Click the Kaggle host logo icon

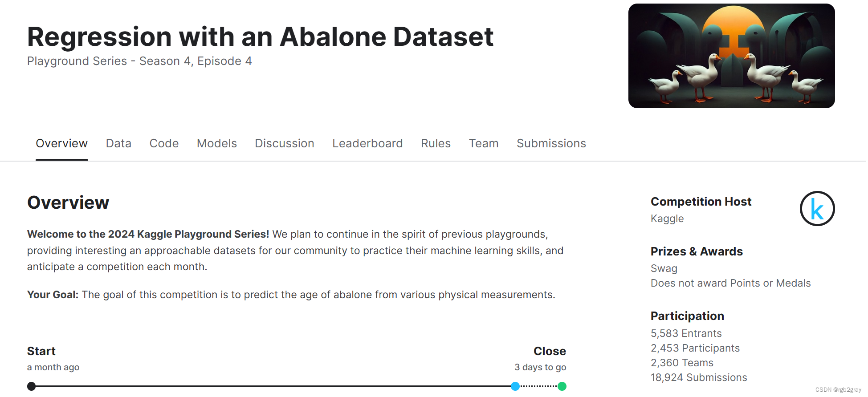(817, 208)
